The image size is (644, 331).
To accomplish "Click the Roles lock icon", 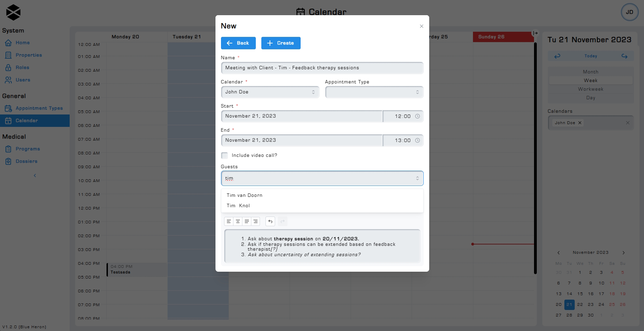I will pos(8,68).
